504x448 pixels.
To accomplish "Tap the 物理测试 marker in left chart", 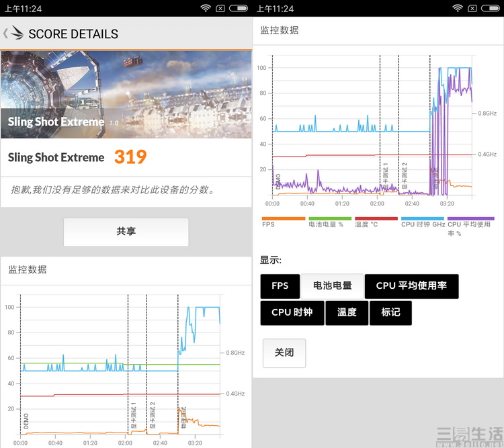I will (x=183, y=418).
